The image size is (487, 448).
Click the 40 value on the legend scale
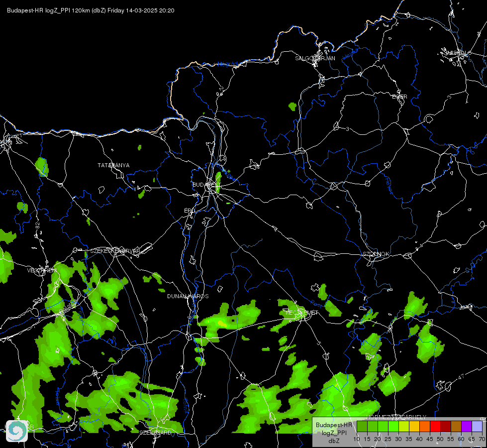(x=419, y=439)
